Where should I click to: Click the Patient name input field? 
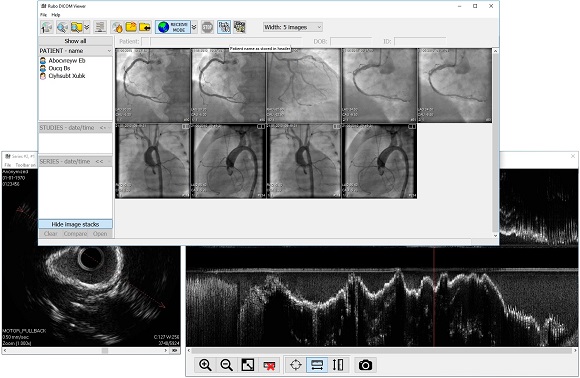click(x=225, y=41)
